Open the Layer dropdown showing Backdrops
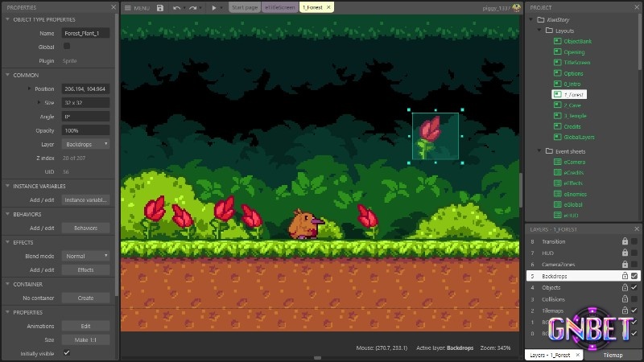 pyautogui.click(x=86, y=144)
